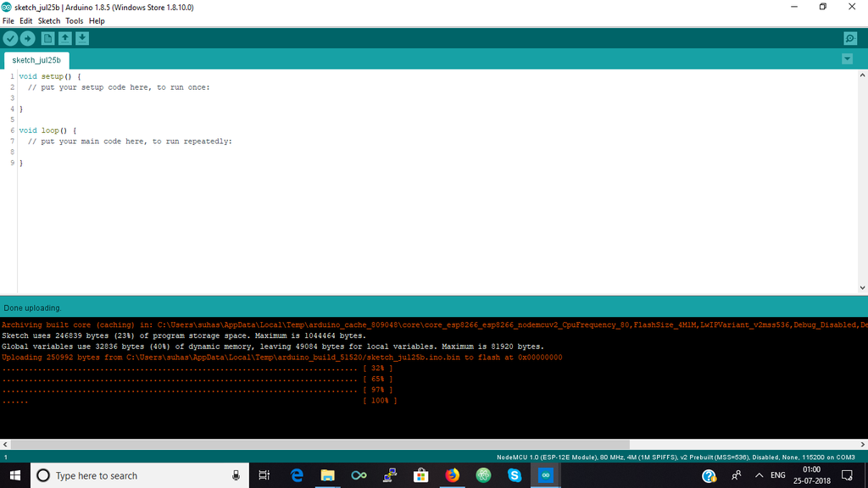Viewport: 868px width, 488px height.
Task: Launch Firefox from the taskbar
Action: (452, 475)
